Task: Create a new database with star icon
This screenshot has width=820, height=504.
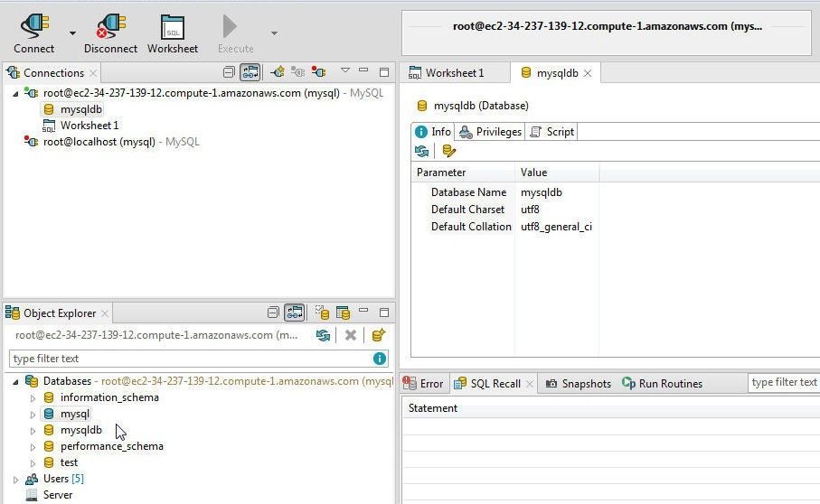Action: tap(378, 335)
